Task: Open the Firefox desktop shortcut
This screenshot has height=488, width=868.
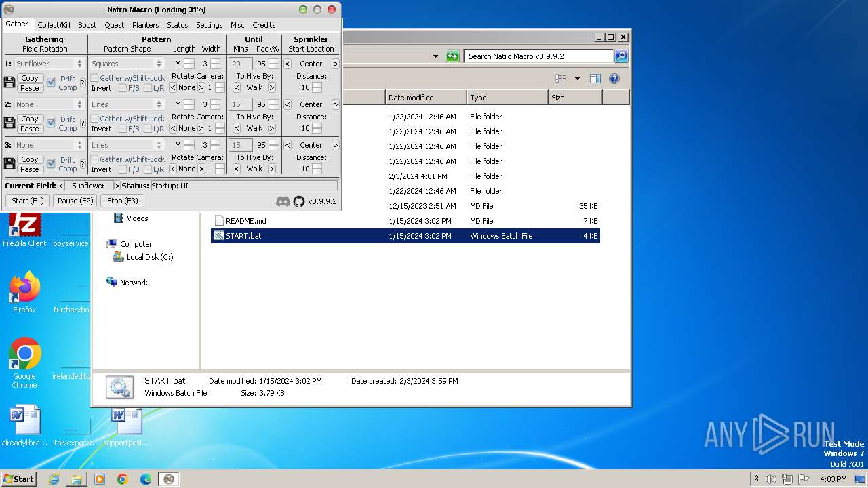Action: tap(24, 292)
